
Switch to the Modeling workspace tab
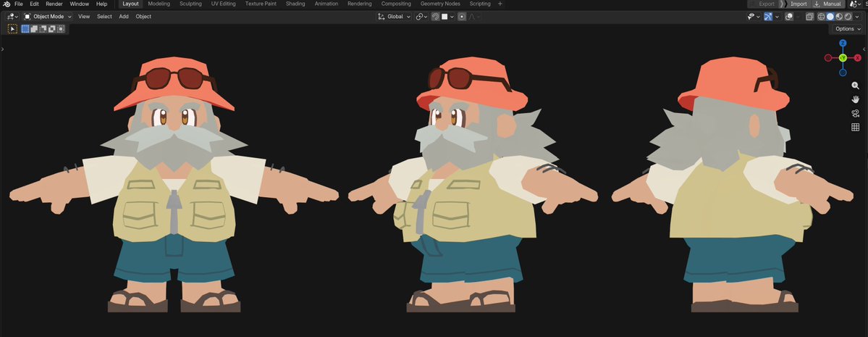pyautogui.click(x=159, y=4)
